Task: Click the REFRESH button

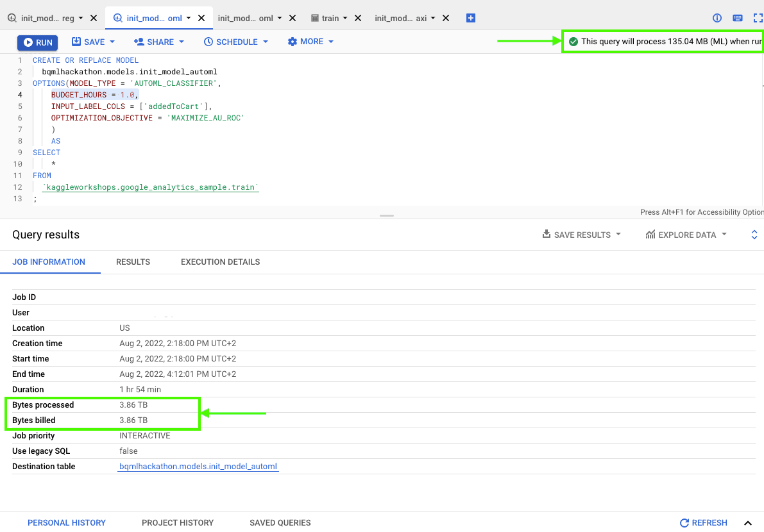Action: tap(704, 523)
